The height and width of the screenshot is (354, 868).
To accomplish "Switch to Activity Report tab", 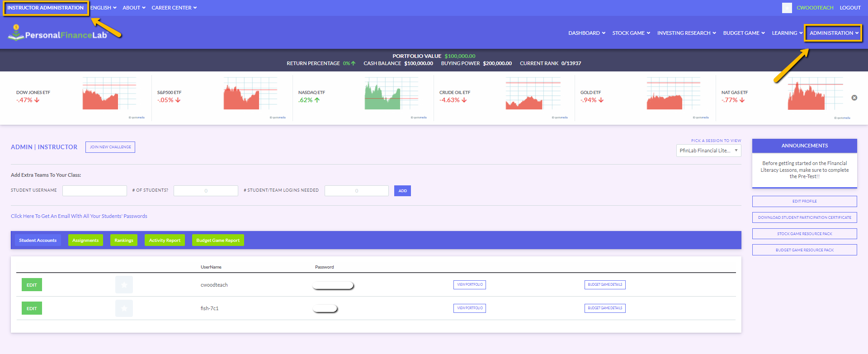I will (x=165, y=240).
